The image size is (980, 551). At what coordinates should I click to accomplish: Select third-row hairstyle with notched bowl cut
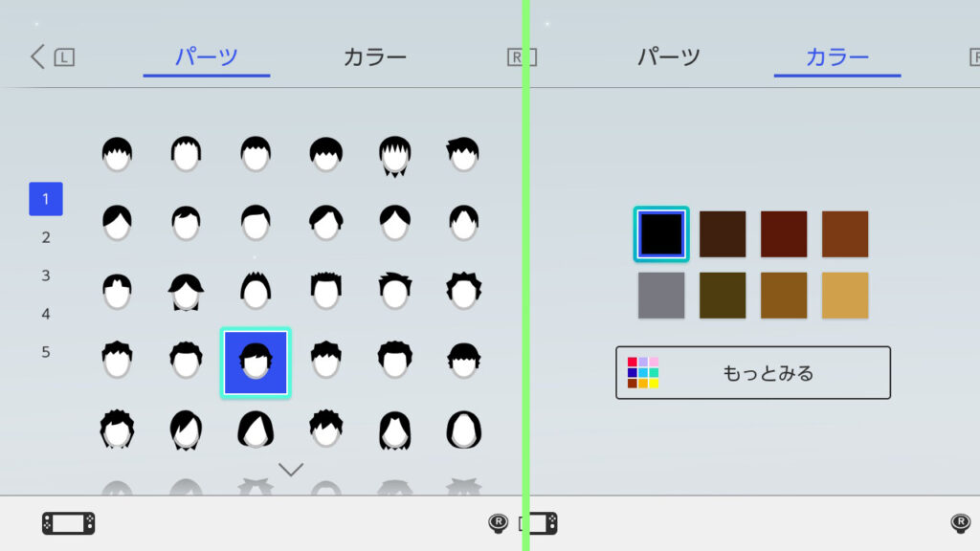pyautogui.click(x=117, y=292)
